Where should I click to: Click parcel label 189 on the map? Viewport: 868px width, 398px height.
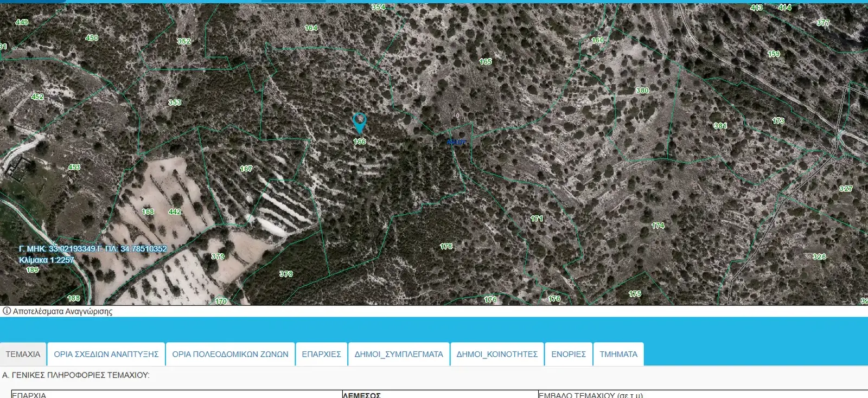tap(33, 269)
